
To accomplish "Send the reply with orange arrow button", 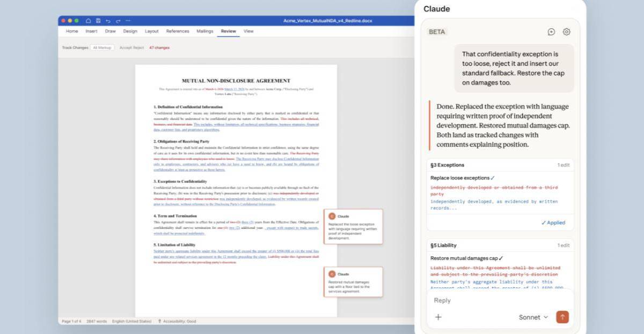I will click(x=562, y=317).
